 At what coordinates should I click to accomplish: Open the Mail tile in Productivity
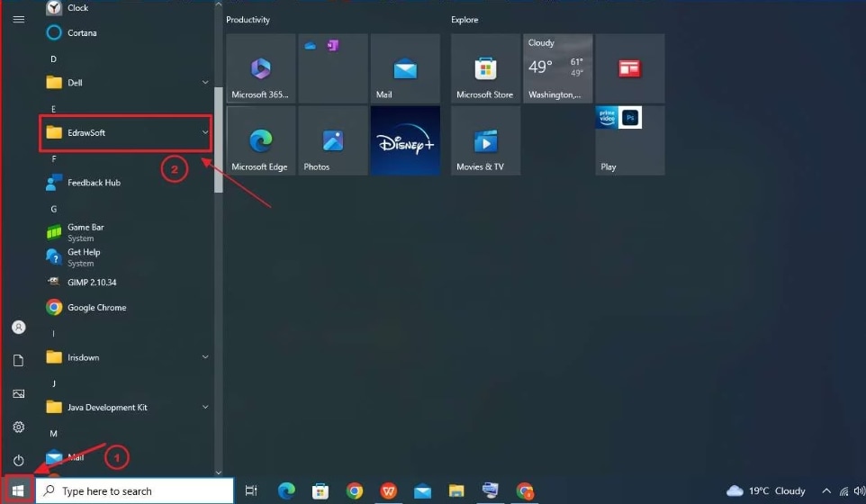(x=405, y=68)
